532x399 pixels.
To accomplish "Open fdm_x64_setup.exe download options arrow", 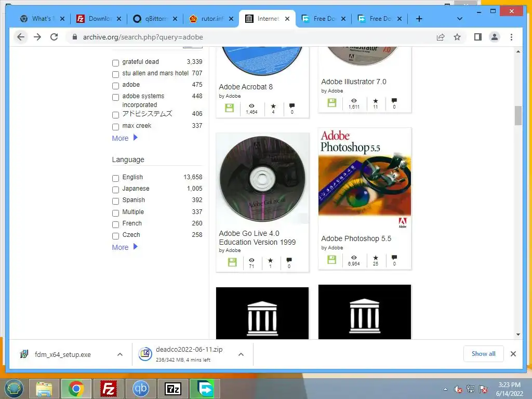I will pyautogui.click(x=120, y=354).
